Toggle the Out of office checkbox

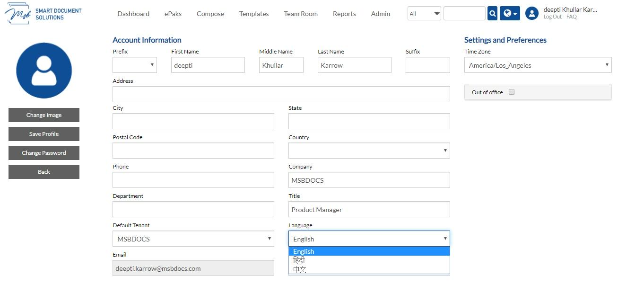coord(512,92)
